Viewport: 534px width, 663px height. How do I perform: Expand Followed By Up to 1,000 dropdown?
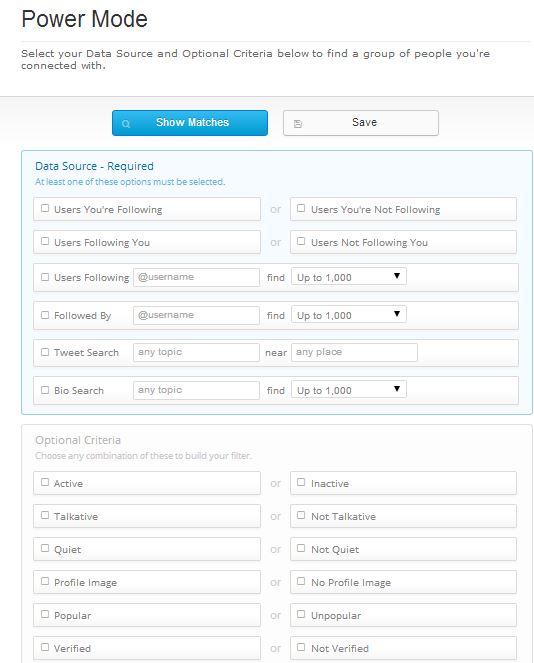[349, 315]
